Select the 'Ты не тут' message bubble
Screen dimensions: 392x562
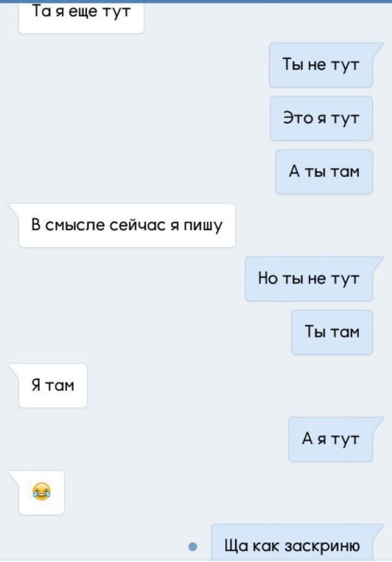tap(321, 65)
